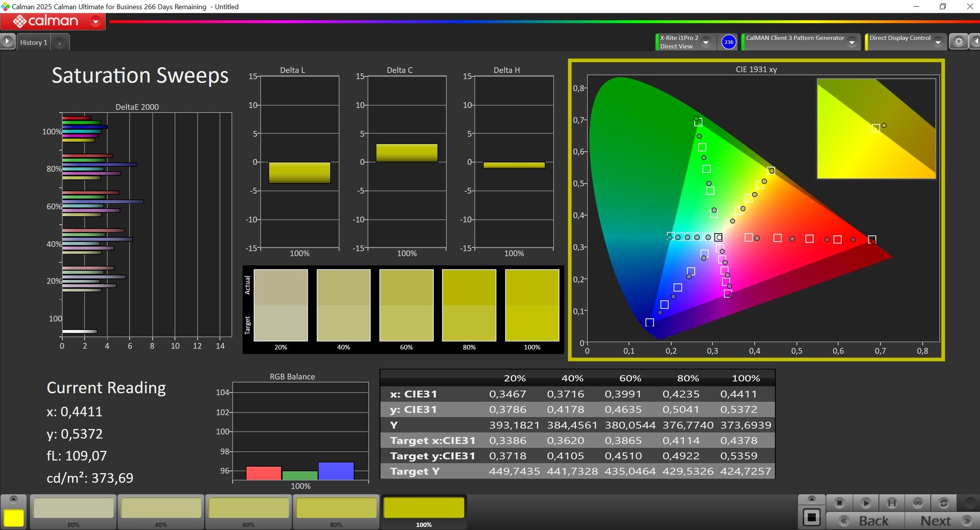Open the CalMAN Client 3 Pattern Generator dropdown
Screen dimensions: 980x530
tap(852, 42)
